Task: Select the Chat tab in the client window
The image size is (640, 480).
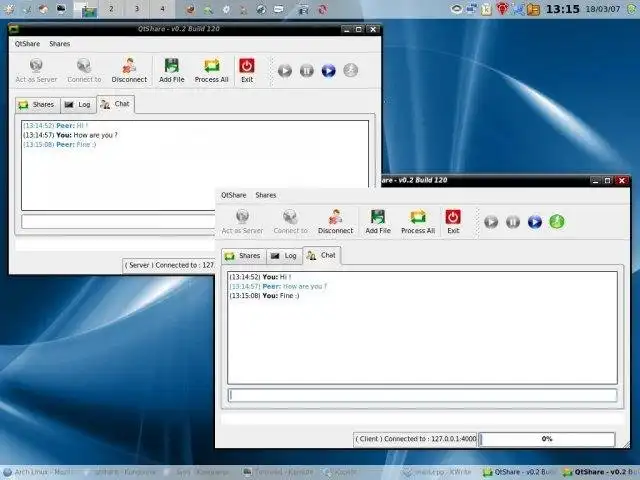Action: (x=322, y=255)
